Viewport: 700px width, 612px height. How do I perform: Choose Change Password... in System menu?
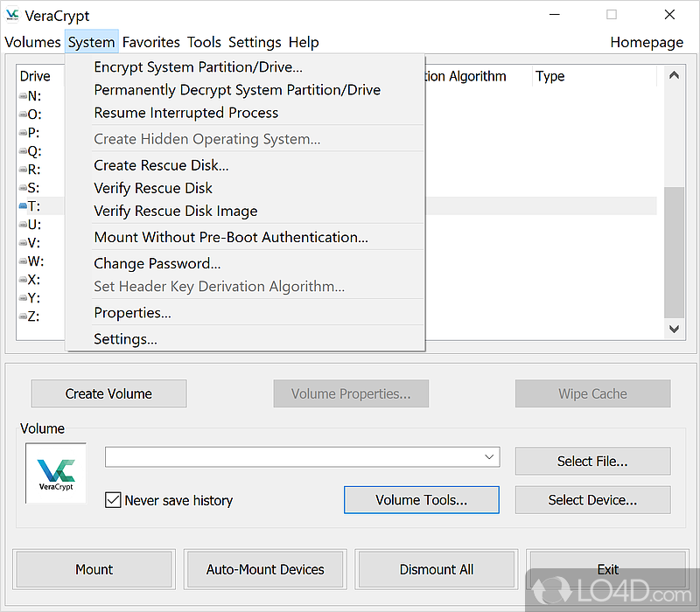[245, 263]
